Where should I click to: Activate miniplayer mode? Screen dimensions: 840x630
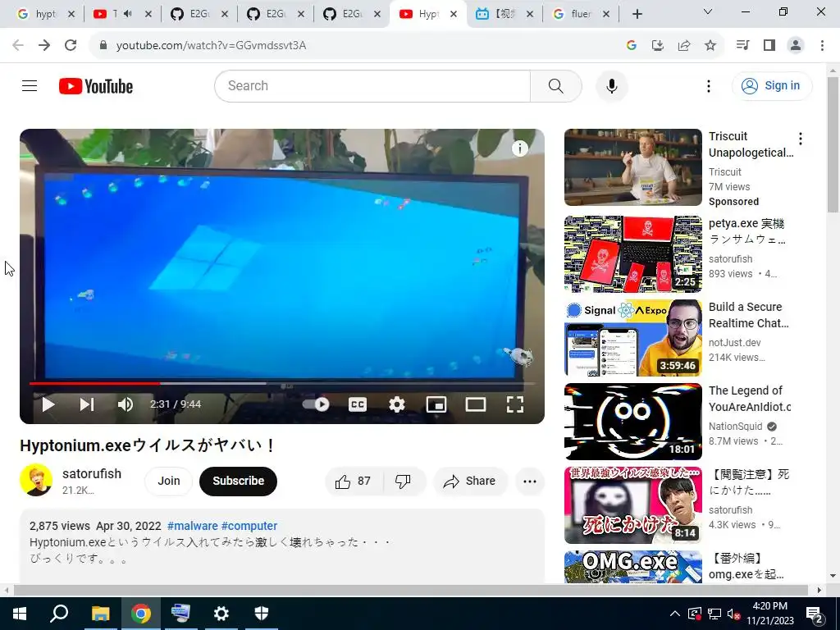(436, 404)
